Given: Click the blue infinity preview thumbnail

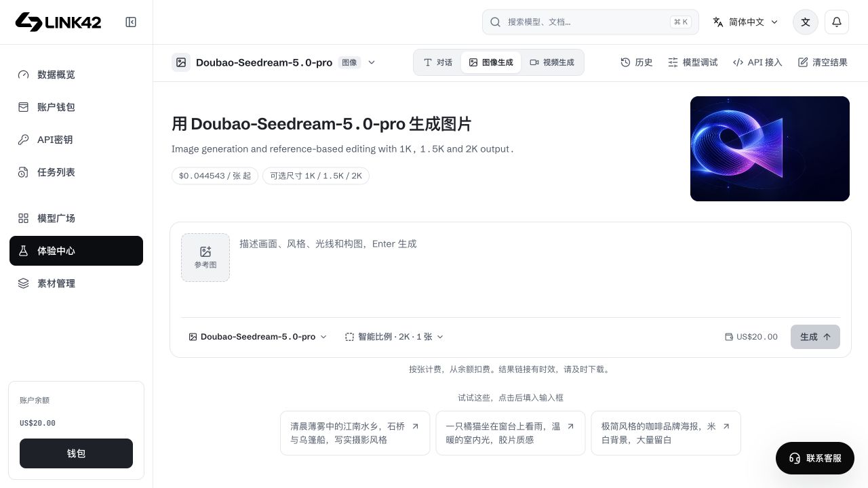Looking at the screenshot, I should coord(770,148).
